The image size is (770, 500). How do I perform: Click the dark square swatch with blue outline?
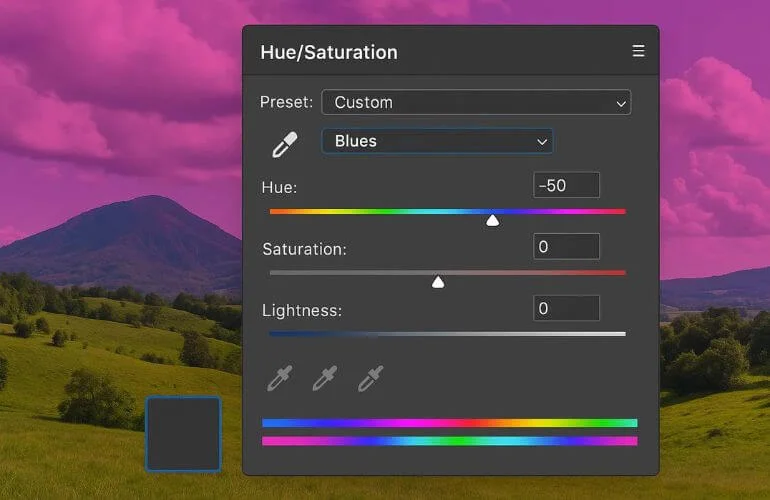coord(183,433)
